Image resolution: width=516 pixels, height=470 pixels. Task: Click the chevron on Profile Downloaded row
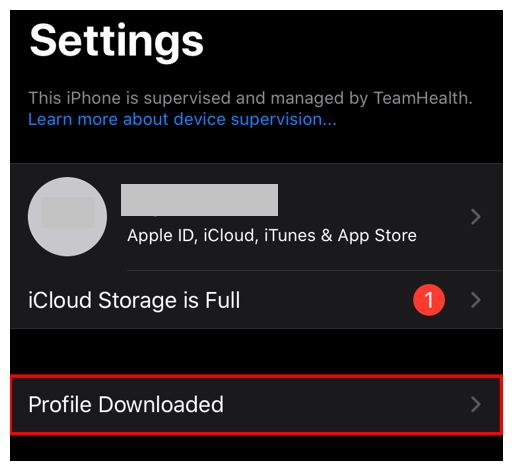pyautogui.click(x=476, y=404)
